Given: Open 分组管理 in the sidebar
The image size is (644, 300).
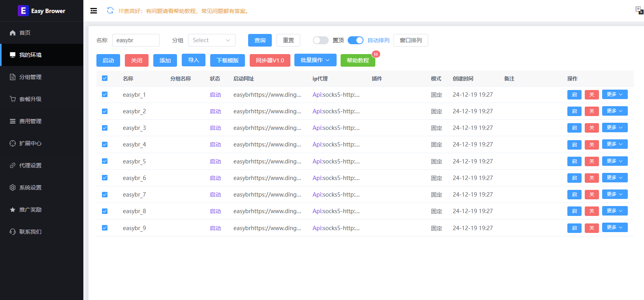Looking at the screenshot, I should [x=41, y=77].
